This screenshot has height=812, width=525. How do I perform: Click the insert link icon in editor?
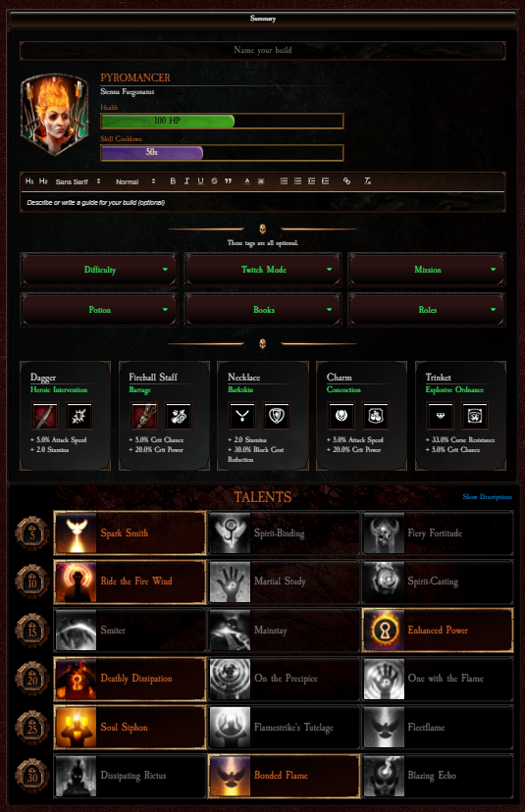coord(346,181)
